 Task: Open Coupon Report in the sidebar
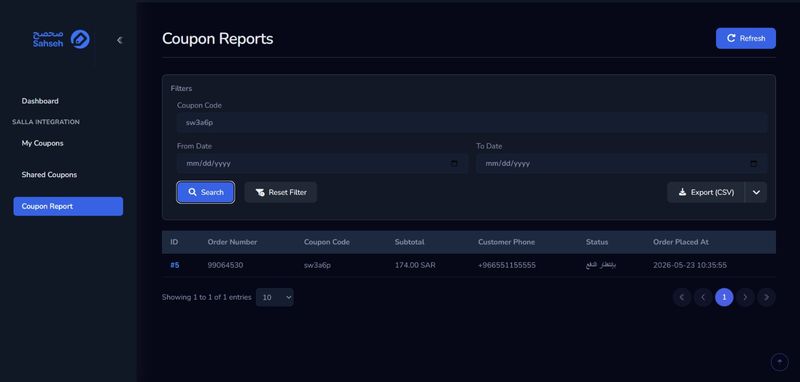pos(68,207)
